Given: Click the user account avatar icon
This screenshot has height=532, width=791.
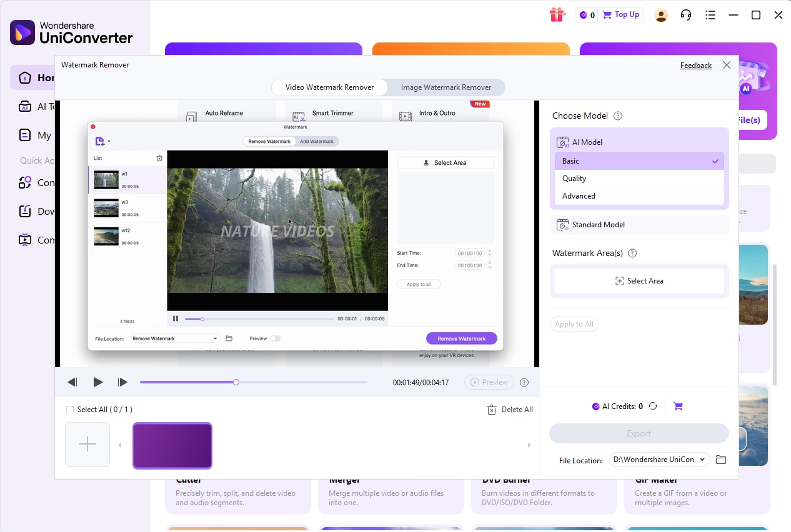Looking at the screenshot, I should point(661,14).
